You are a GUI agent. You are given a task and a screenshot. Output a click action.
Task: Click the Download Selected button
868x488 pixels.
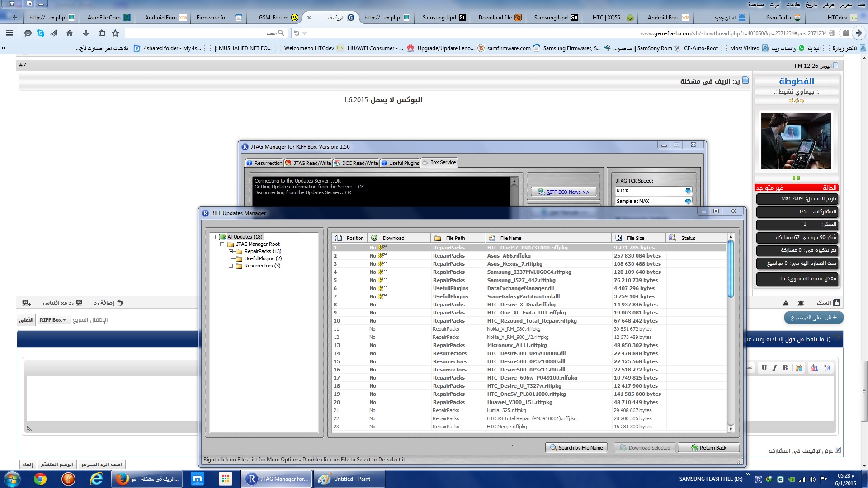pyautogui.click(x=645, y=448)
